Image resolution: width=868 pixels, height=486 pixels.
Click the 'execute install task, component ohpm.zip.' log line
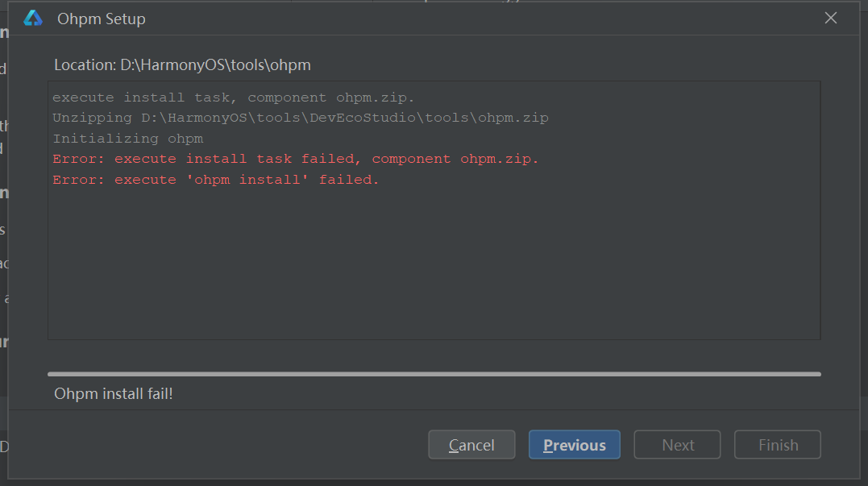click(233, 98)
